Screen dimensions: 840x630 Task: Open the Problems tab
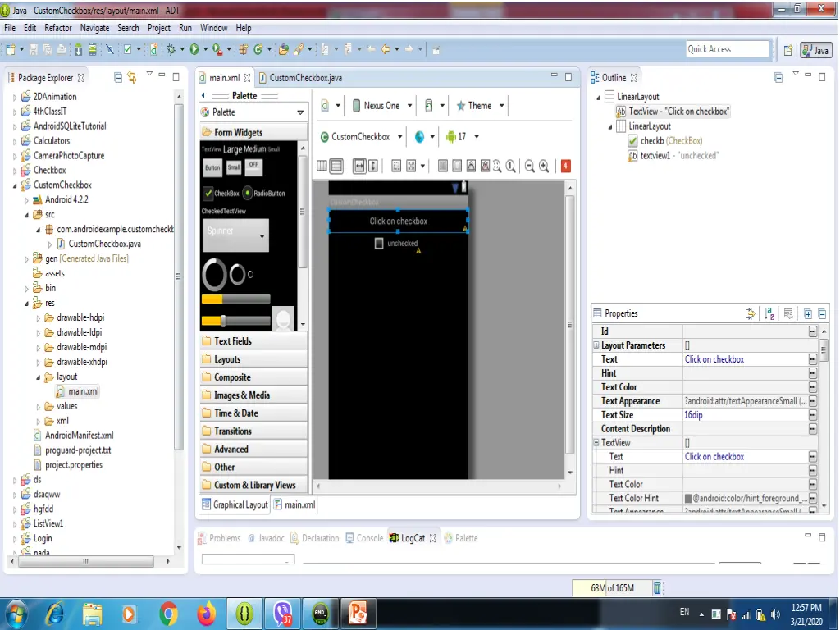point(219,538)
